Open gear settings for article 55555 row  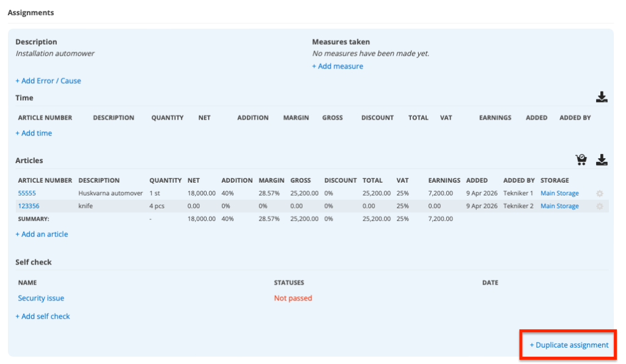[600, 194]
